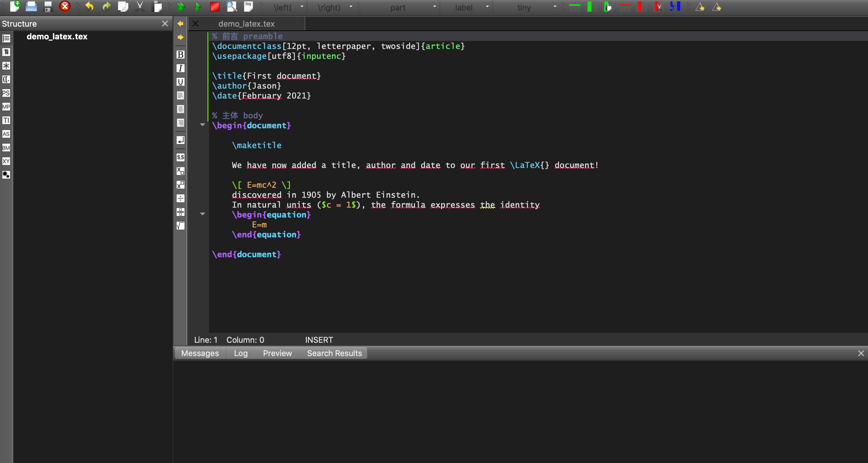Open the \right) delimiter dropdown
The height and width of the screenshot is (463, 868).
coord(334,7)
